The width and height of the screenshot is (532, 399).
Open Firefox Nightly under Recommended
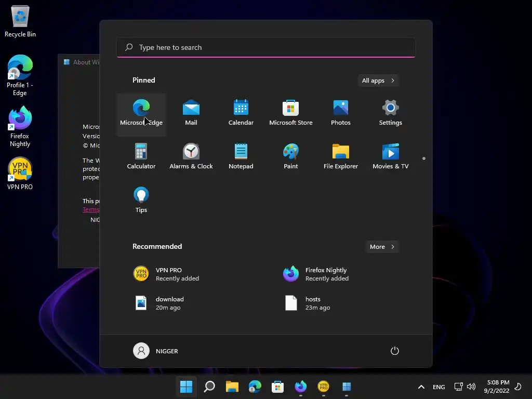[x=340, y=274]
